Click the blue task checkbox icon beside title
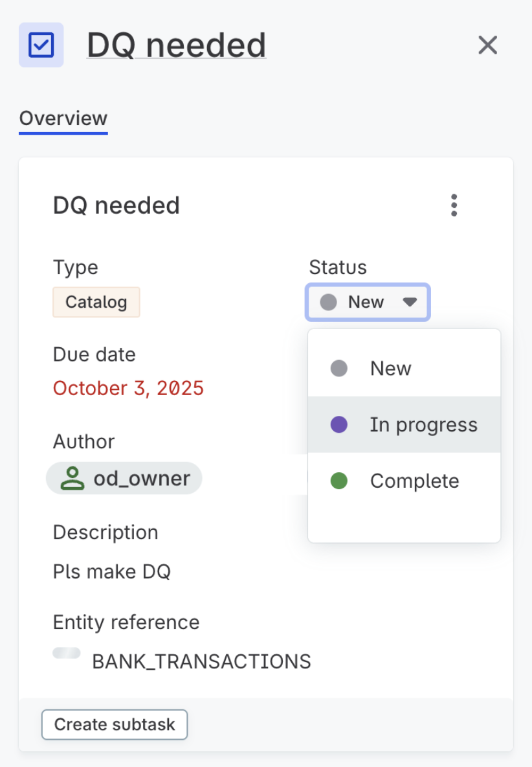Image resolution: width=532 pixels, height=767 pixels. (41, 45)
